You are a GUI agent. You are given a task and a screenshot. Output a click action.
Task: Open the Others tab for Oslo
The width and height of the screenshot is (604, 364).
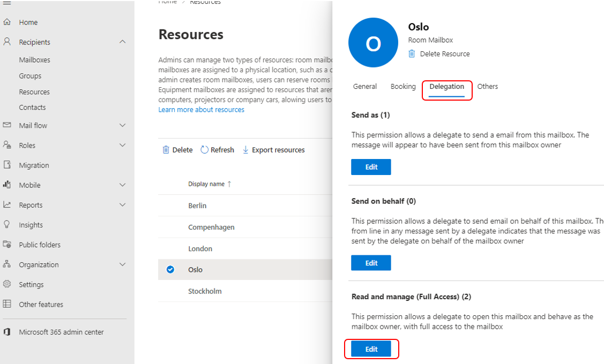[487, 86]
